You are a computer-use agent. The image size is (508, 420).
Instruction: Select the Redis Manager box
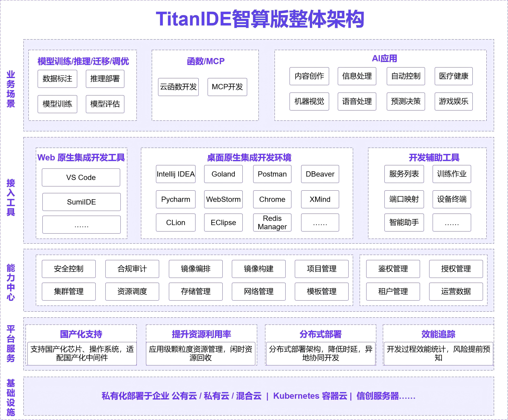(272, 223)
